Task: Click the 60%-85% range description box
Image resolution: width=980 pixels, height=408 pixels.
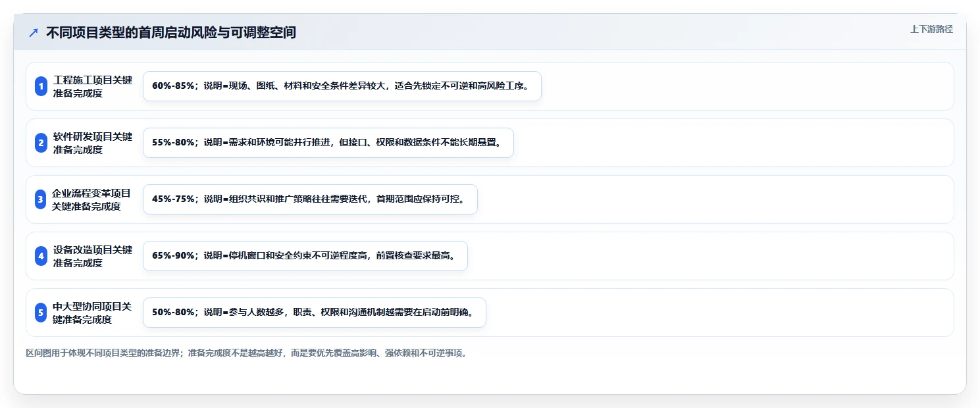Action: [342, 86]
